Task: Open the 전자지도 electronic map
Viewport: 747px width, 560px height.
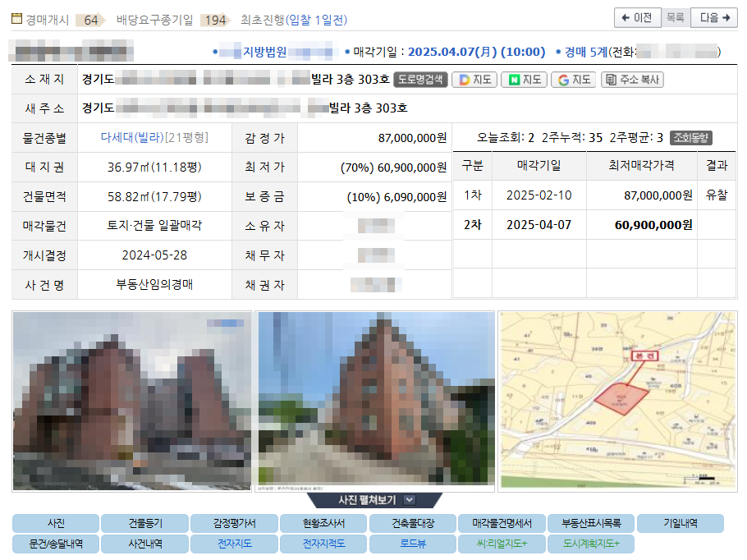Action: pos(233,544)
